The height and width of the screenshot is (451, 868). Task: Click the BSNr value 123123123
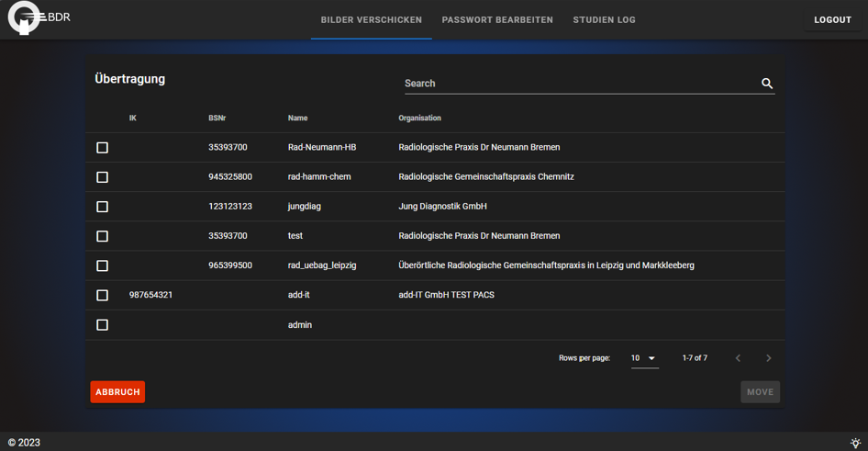click(x=230, y=206)
